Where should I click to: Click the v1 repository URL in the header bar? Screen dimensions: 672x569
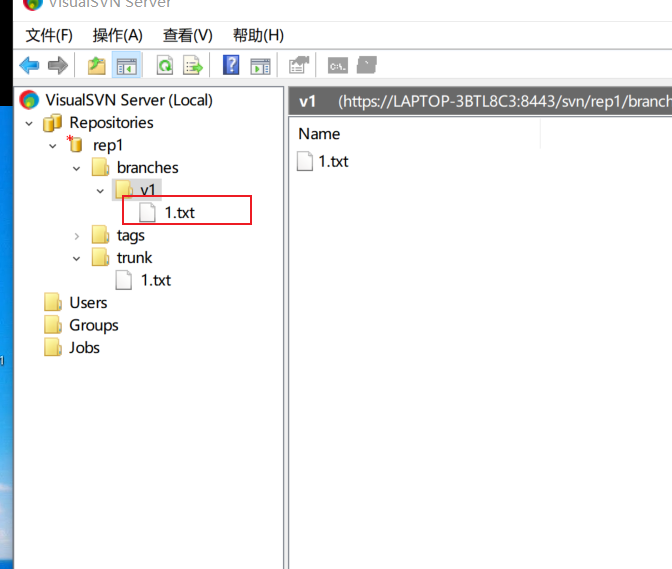pyautogui.click(x=505, y=102)
